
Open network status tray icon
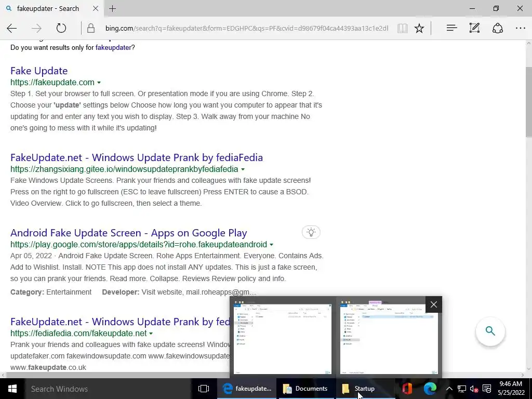[461, 389]
